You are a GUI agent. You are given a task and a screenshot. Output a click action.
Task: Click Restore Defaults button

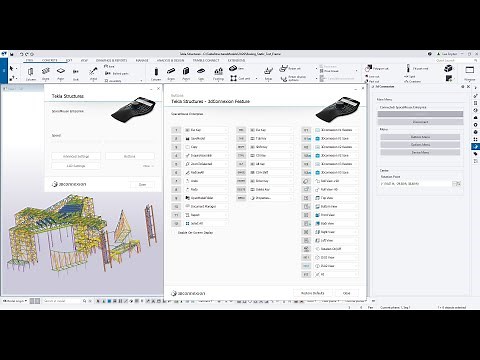312,293
